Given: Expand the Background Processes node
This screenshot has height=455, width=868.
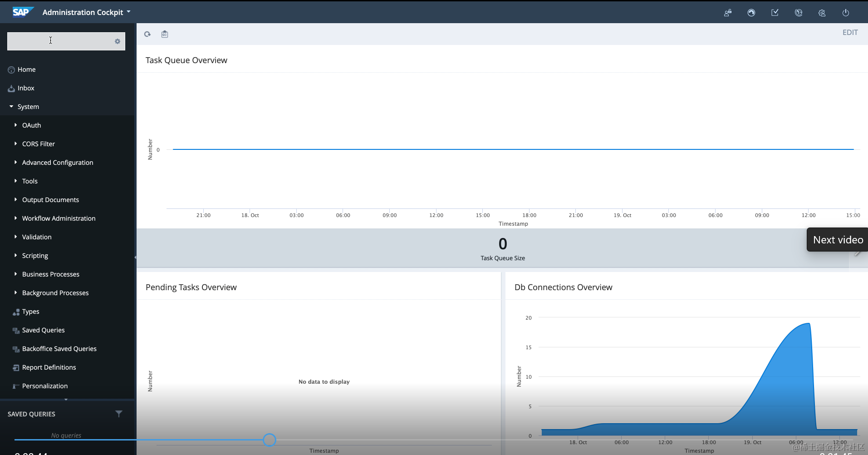Looking at the screenshot, I should [15, 292].
